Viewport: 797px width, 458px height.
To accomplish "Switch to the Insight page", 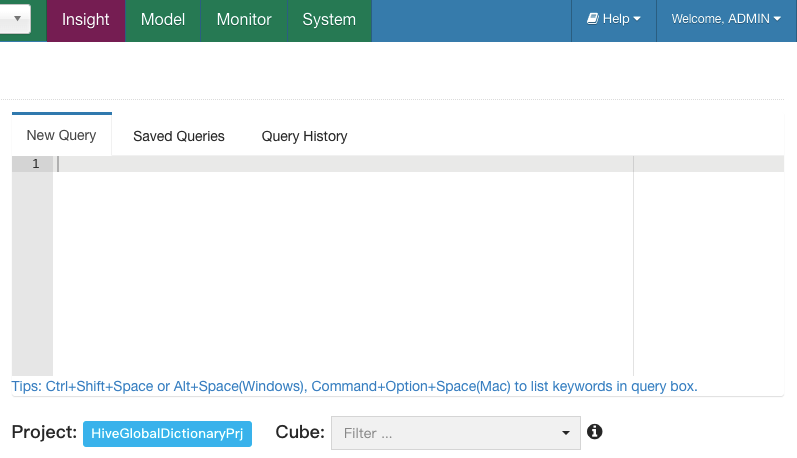I will pyautogui.click(x=86, y=19).
